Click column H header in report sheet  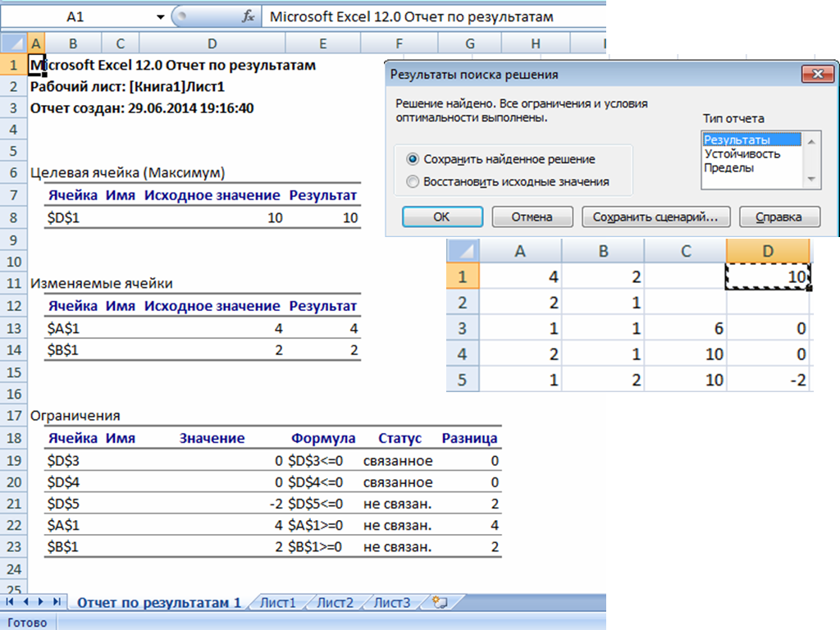pos(536,43)
